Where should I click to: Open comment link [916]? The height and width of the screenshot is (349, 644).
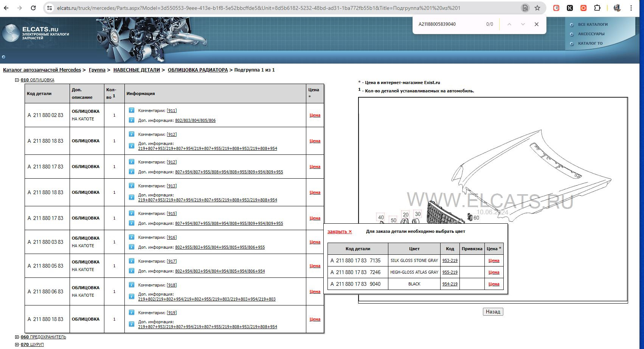(x=172, y=237)
